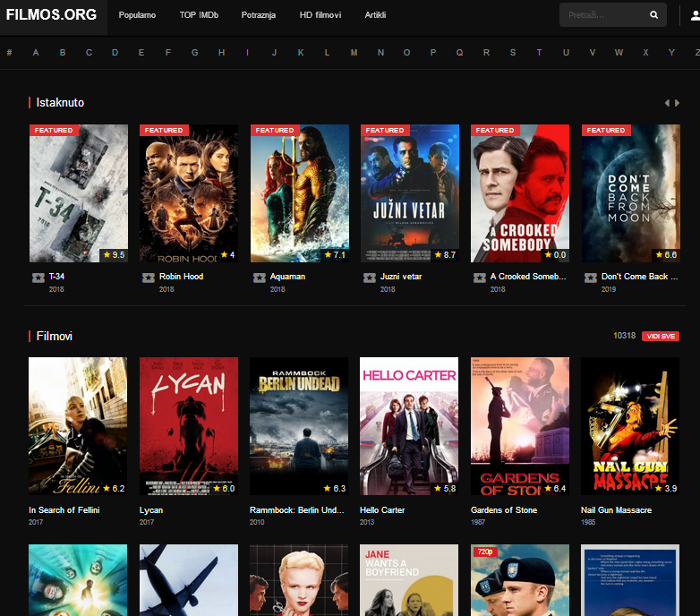Open the A Crooked Somebody poster
The image size is (700, 616).
coord(520,193)
